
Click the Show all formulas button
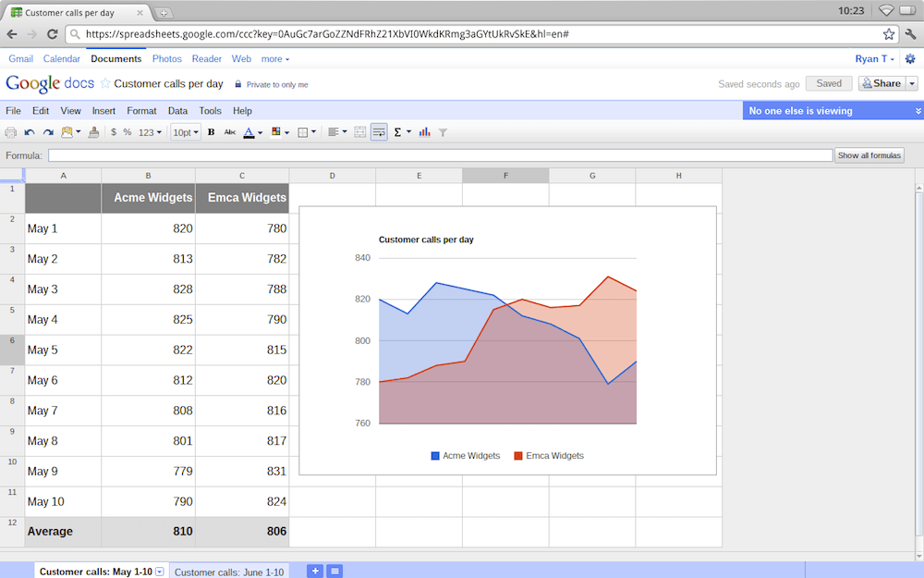tap(869, 155)
